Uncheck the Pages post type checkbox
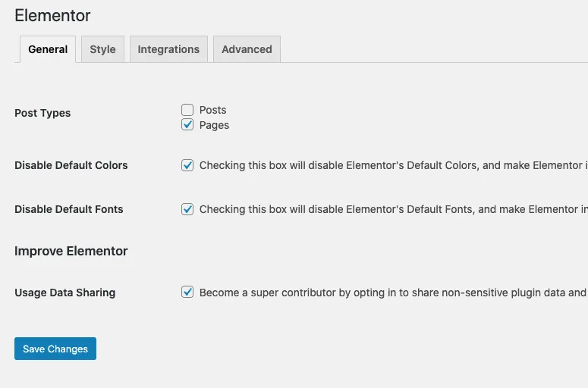 click(x=187, y=125)
